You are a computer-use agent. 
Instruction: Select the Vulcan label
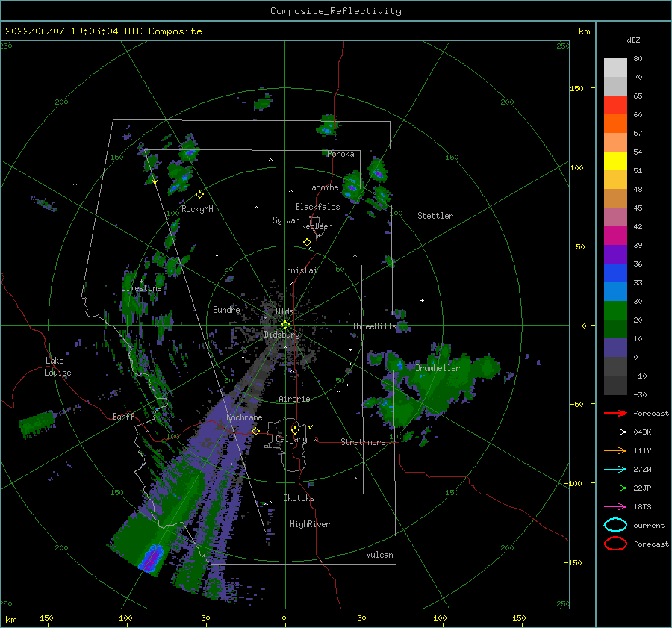click(x=380, y=555)
